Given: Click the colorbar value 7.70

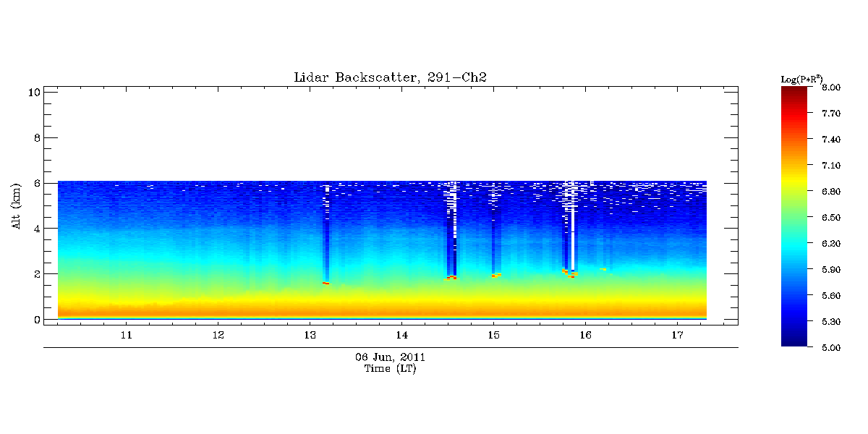Looking at the screenshot, I should [x=831, y=114].
